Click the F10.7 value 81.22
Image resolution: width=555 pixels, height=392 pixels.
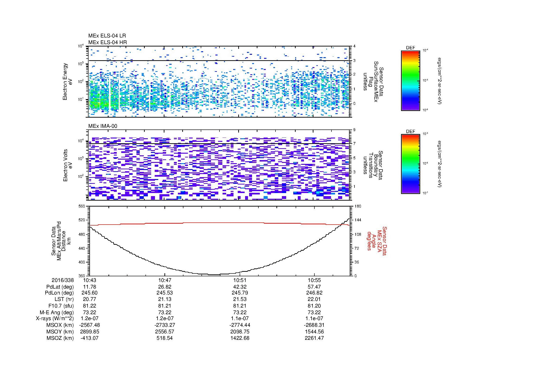tap(89, 306)
